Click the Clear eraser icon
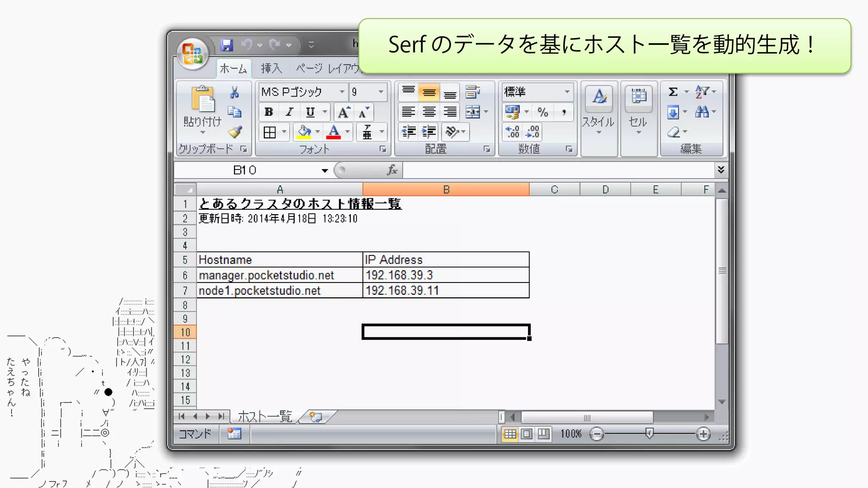The height and width of the screenshot is (488, 868). click(x=673, y=132)
